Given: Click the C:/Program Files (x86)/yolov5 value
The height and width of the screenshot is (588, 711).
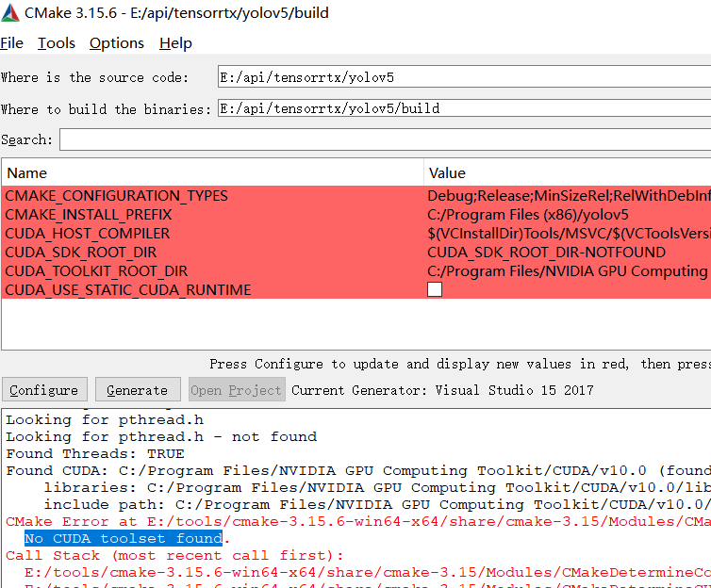Looking at the screenshot, I should coord(528,214).
